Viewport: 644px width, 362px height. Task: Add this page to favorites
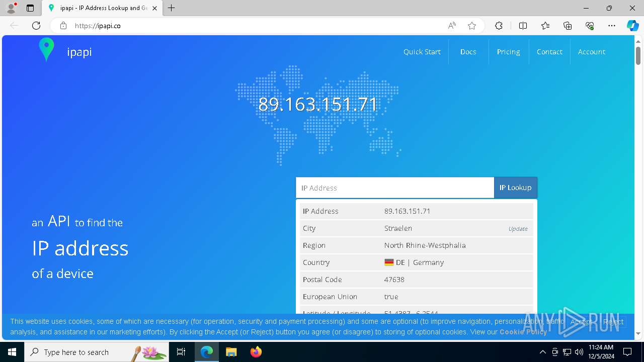(x=472, y=26)
